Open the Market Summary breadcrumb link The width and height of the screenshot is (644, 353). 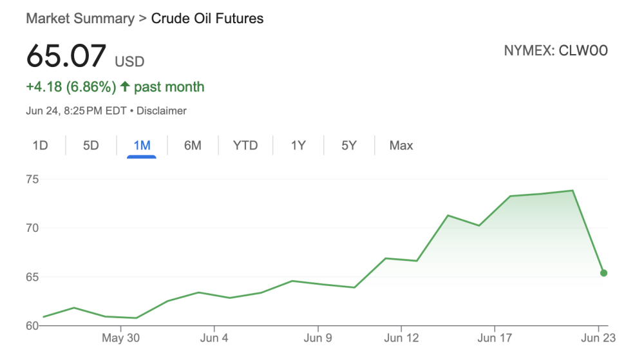click(80, 19)
